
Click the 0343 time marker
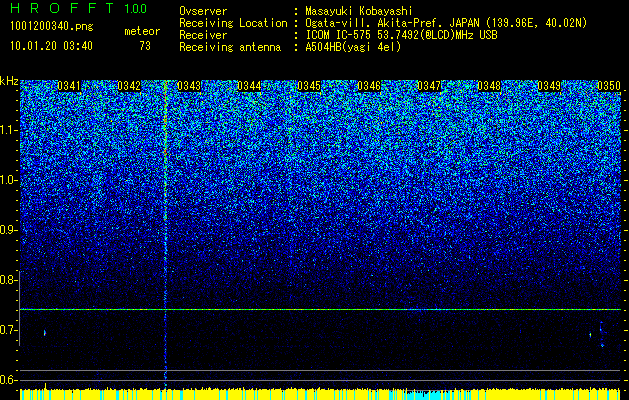(x=189, y=86)
